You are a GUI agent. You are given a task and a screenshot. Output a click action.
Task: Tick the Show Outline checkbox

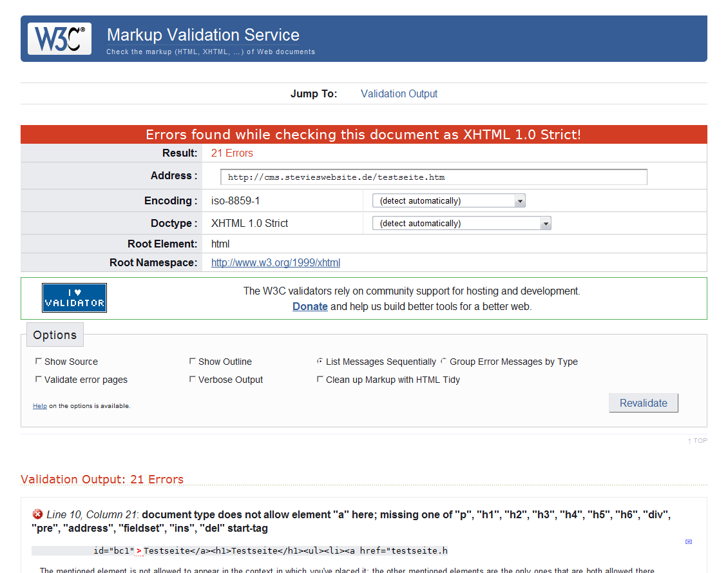click(x=192, y=361)
